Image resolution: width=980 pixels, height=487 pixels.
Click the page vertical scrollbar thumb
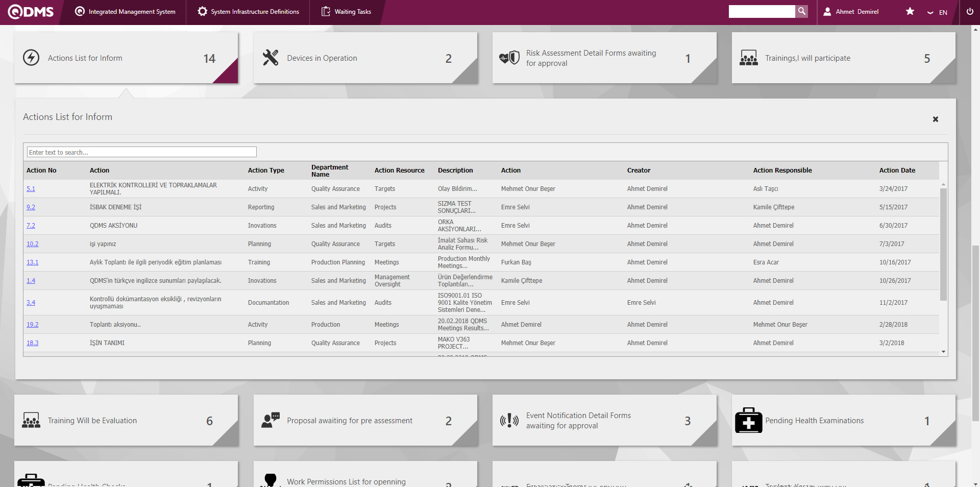pos(975,333)
